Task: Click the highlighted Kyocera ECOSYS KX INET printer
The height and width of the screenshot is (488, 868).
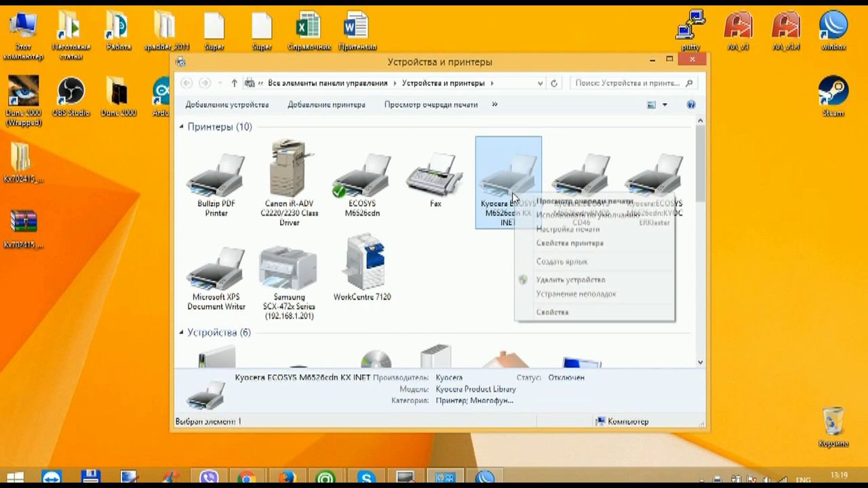Action: 508,182
